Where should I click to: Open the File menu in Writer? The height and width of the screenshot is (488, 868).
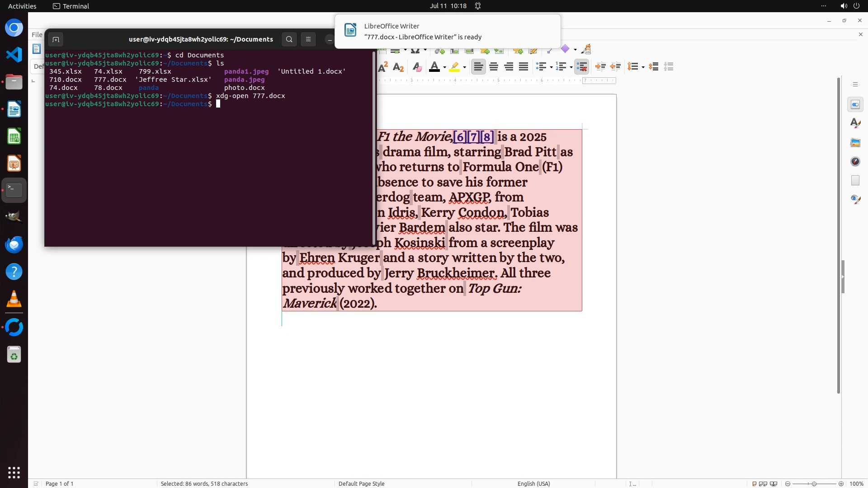tap(37, 34)
